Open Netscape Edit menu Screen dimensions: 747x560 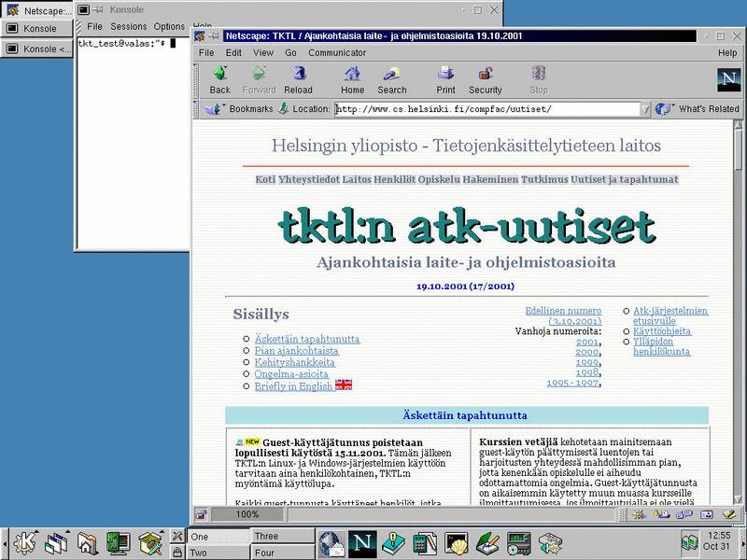(233, 53)
